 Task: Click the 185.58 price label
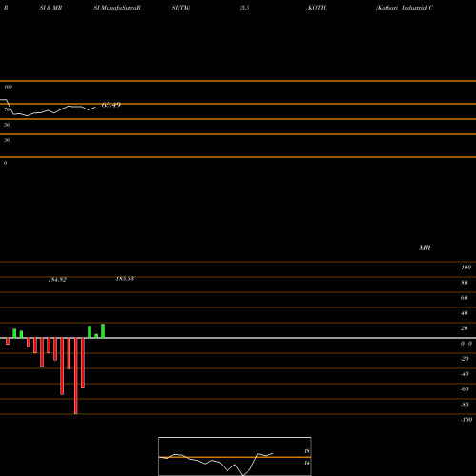pos(125,279)
